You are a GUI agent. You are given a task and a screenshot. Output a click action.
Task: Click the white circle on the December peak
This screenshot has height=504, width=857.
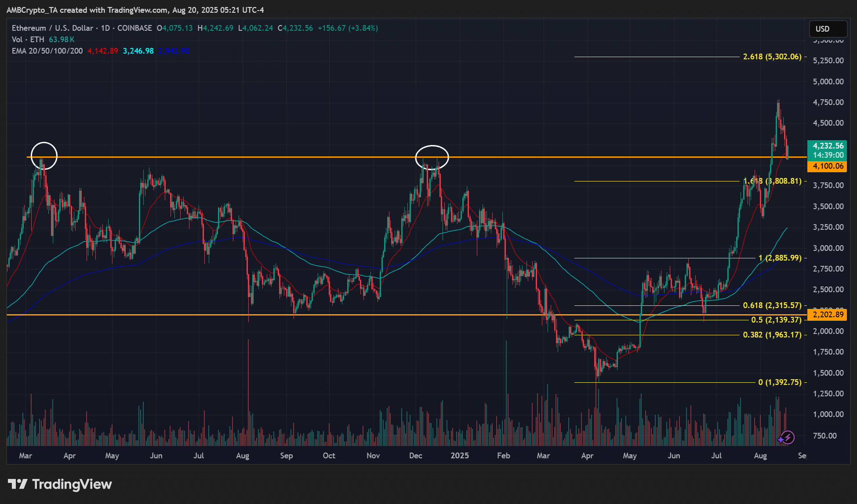pos(432,157)
